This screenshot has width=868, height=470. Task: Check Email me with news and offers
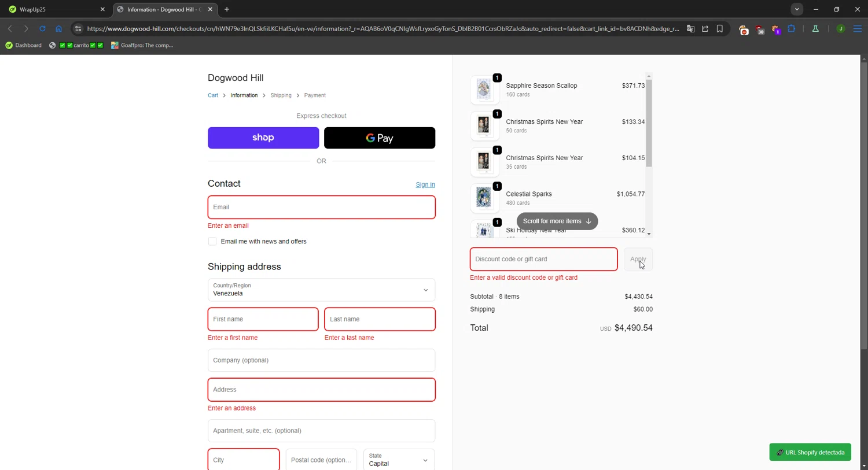click(212, 242)
